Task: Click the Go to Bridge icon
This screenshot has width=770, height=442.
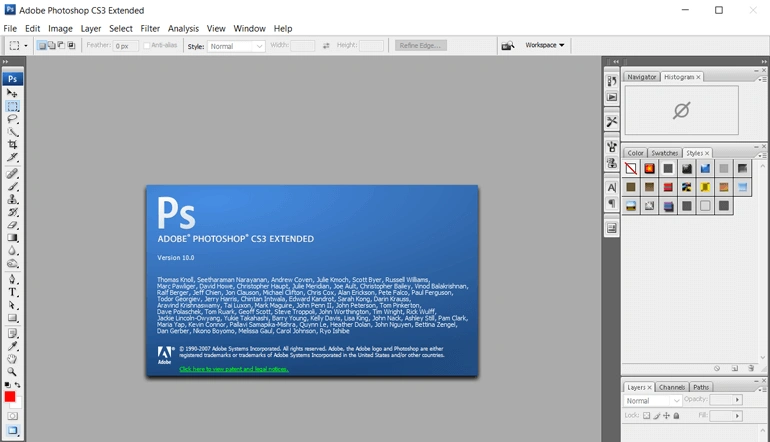Action: point(508,46)
